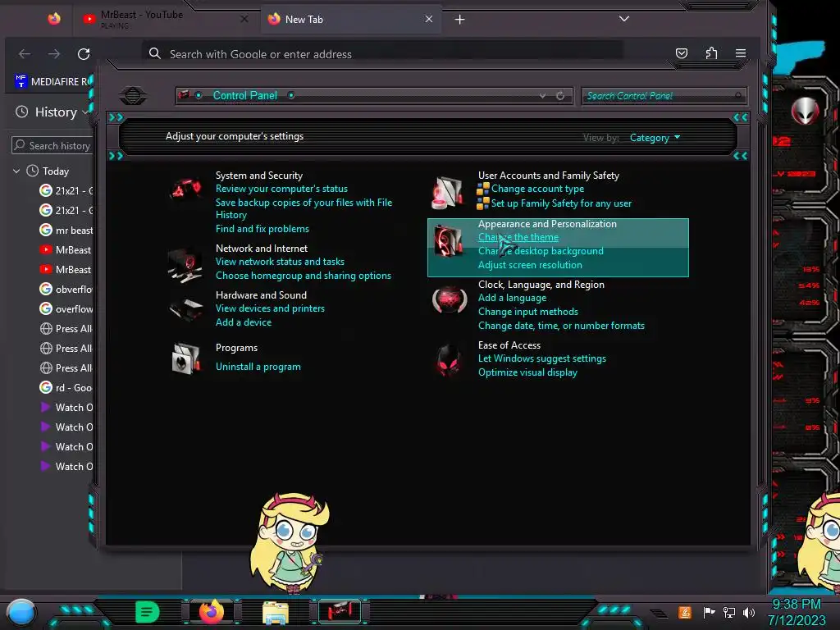This screenshot has height=630, width=840.
Task: Click Choose homegroup and sharing options
Action: [304, 276]
